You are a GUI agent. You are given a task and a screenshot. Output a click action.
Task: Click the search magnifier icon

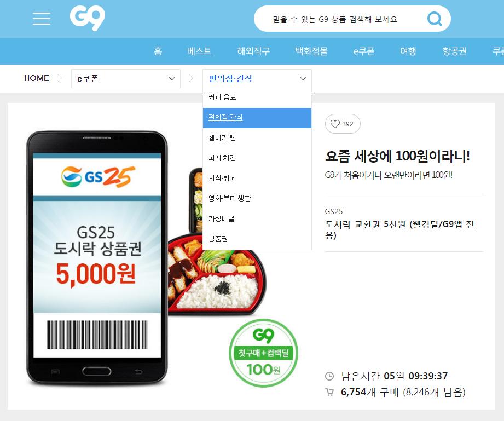coord(435,19)
